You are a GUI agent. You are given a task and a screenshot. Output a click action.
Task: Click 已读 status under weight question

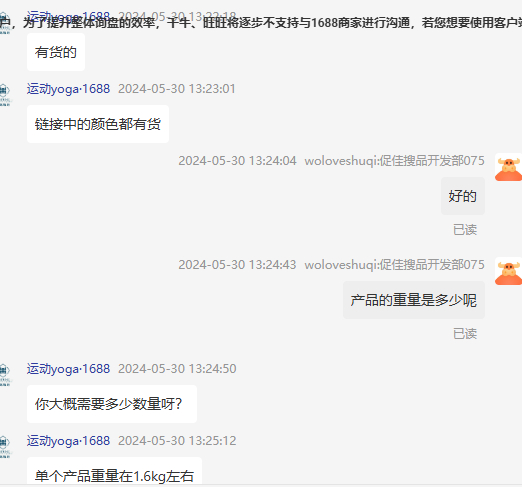tap(465, 334)
